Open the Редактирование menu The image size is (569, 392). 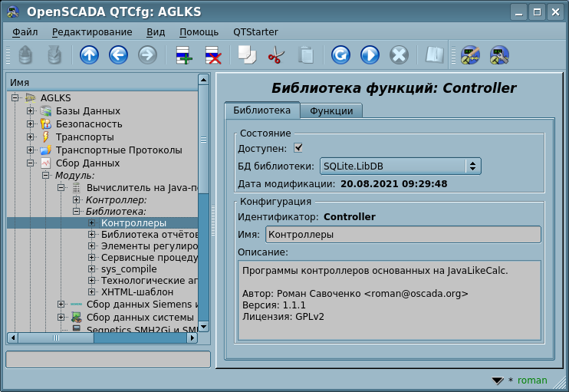[92, 31]
